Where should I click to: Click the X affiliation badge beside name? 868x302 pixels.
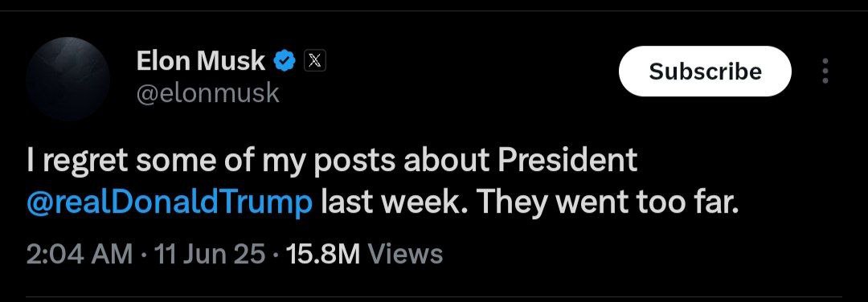click(315, 61)
